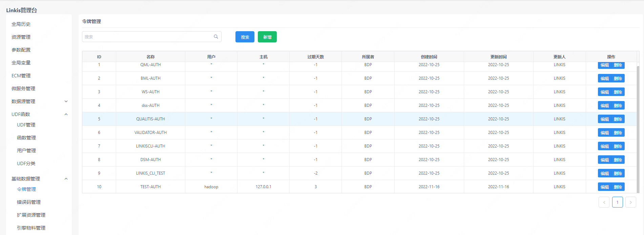This screenshot has height=235, width=644.
Task: Focus the 搜索 text input field
Action: pyautogui.click(x=147, y=37)
